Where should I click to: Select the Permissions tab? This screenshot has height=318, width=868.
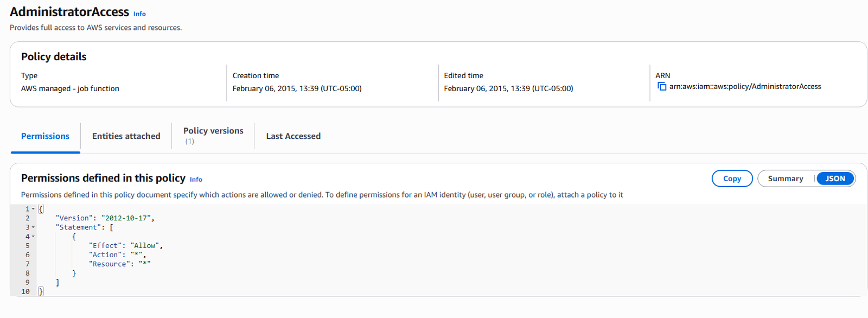(x=45, y=136)
